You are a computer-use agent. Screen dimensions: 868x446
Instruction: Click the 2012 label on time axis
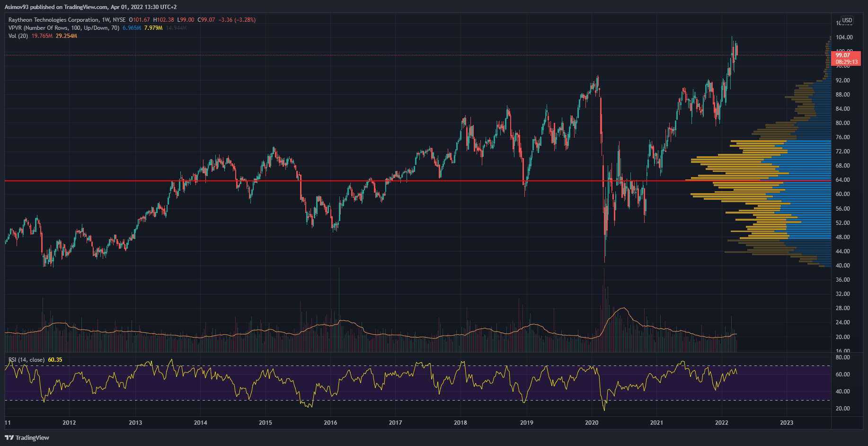pyautogui.click(x=69, y=422)
